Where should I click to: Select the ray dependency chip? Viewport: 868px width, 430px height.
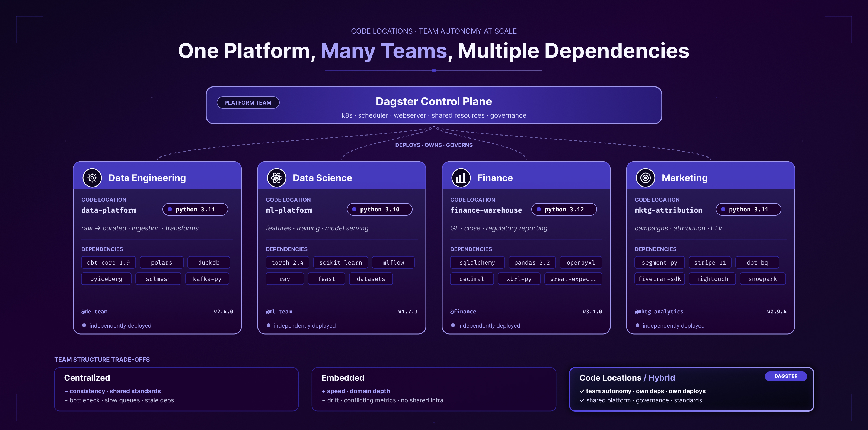point(285,279)
